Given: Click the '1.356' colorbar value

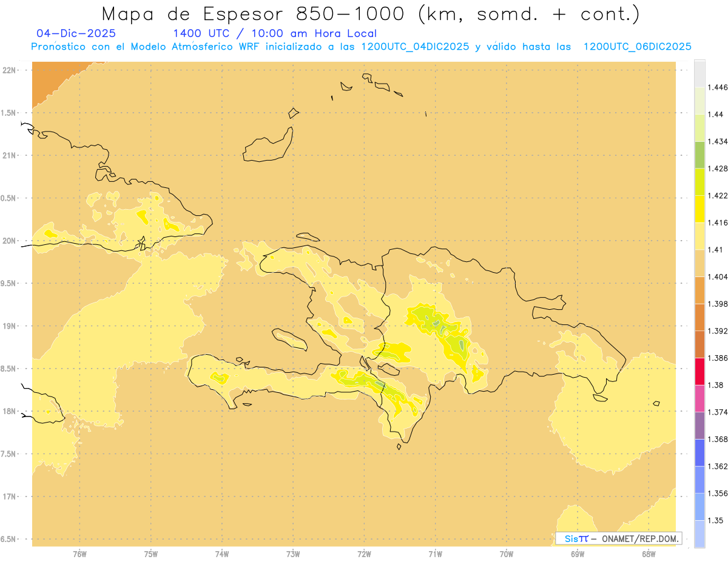Looking at the screenshot, I should pos(717,493).
